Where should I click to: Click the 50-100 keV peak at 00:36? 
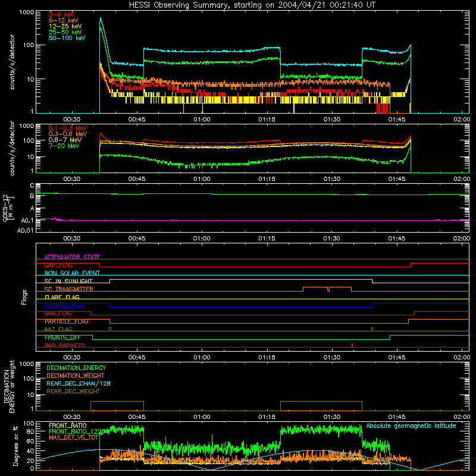coord(101,18)
